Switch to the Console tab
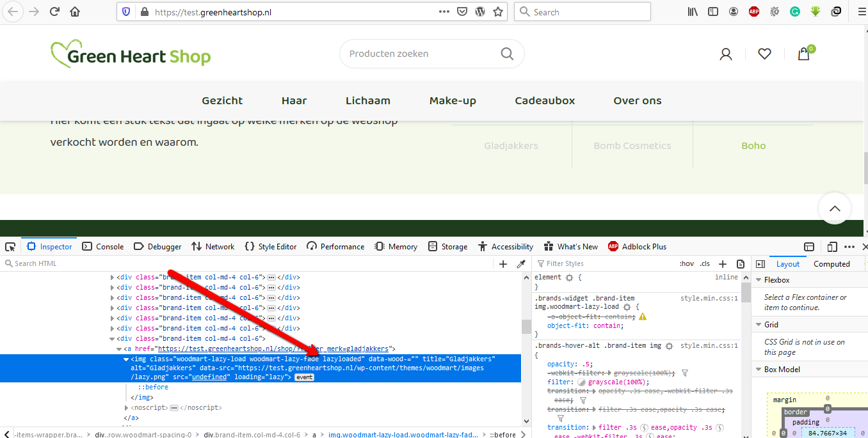868x438 pixels. (x=104, y=247)
